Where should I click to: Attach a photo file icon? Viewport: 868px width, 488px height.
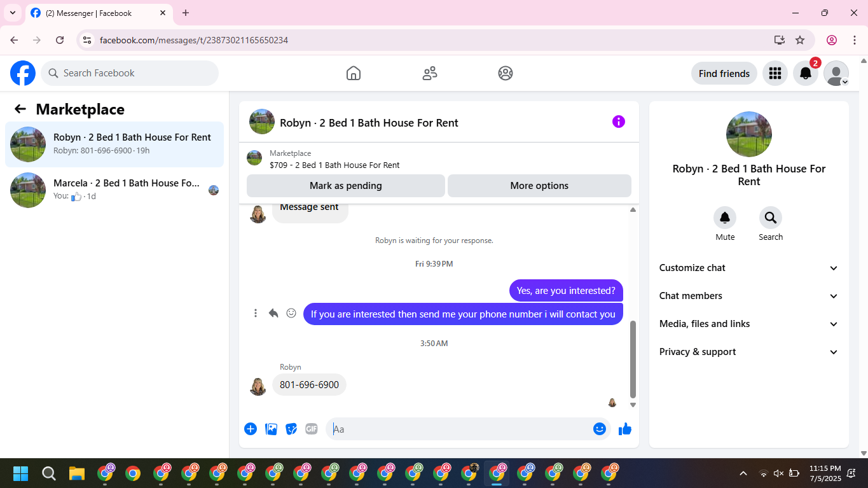click(271, 429)
